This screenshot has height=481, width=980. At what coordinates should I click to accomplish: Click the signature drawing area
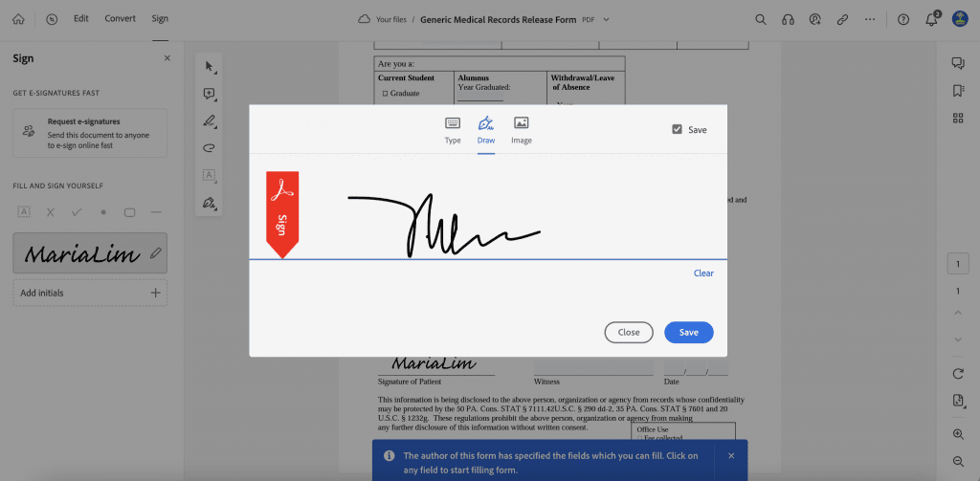point(487,208)
